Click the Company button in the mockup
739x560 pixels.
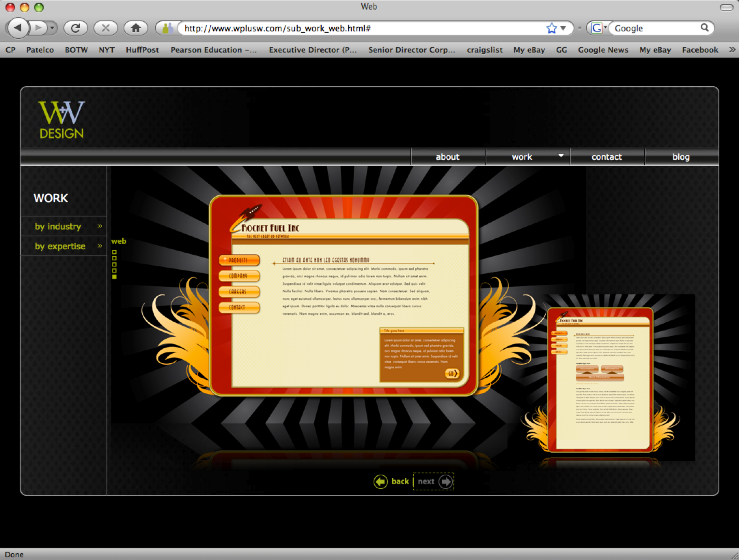(x=239, y=276)
